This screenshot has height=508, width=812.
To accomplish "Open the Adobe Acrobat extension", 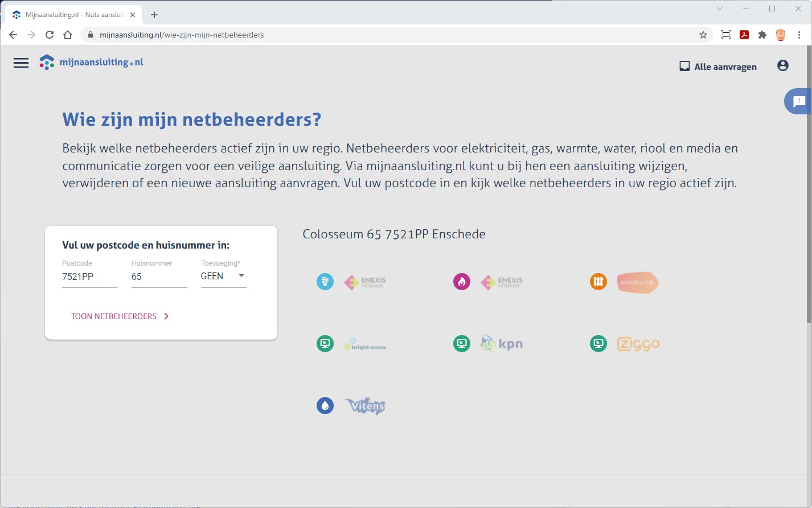I will [744, 35].
